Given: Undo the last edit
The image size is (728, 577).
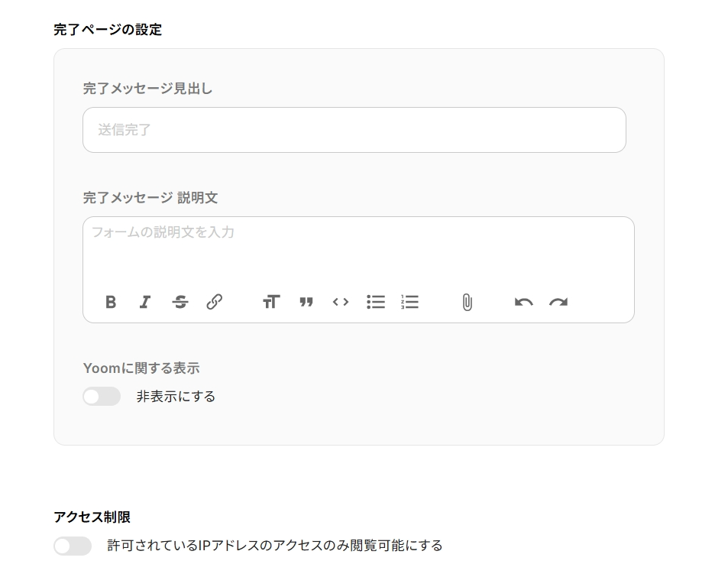Looking at the screenshot, I should pyautogui.click(x=523, y=302).
